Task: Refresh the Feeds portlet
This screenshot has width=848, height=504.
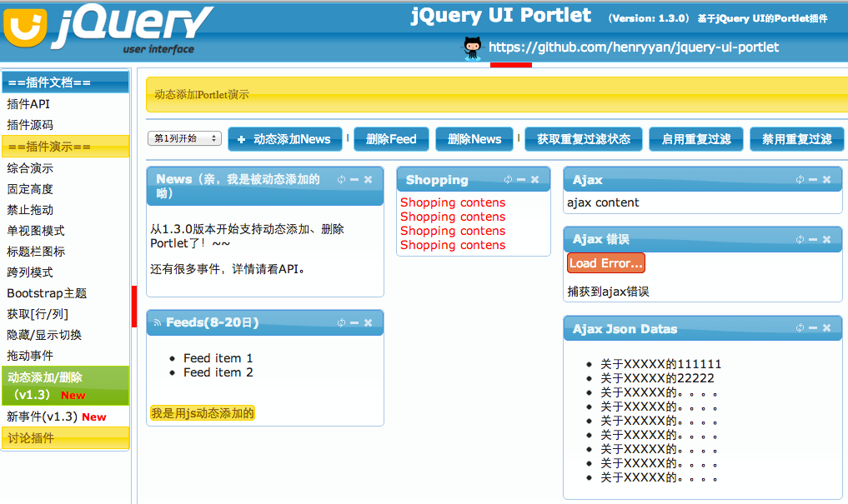Action: point(341,322)
